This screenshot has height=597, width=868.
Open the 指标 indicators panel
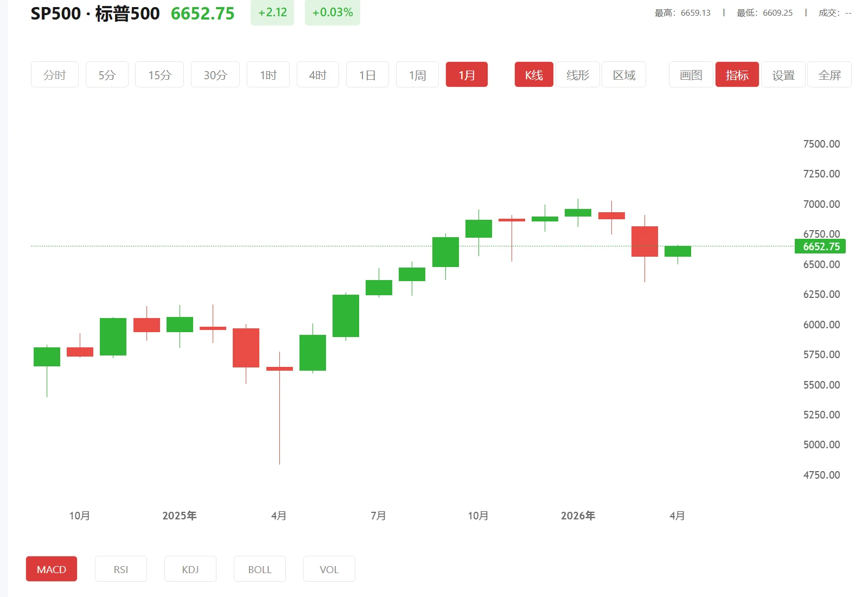click(x=737, y=75)
